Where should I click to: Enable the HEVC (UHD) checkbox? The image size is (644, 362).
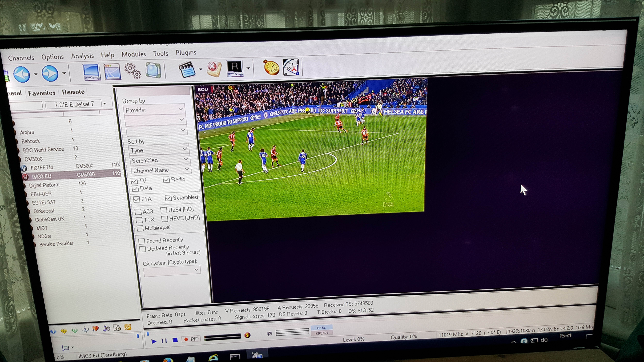click(165, 219)
